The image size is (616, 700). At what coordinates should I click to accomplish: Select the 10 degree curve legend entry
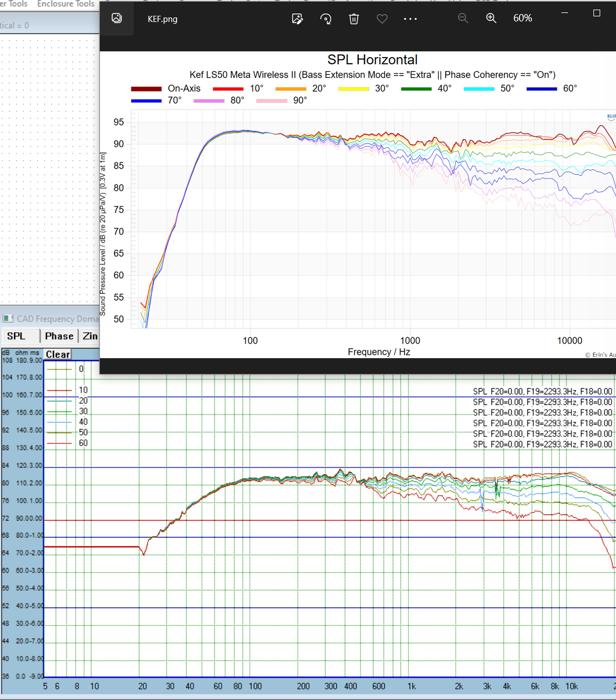[67, 390]
